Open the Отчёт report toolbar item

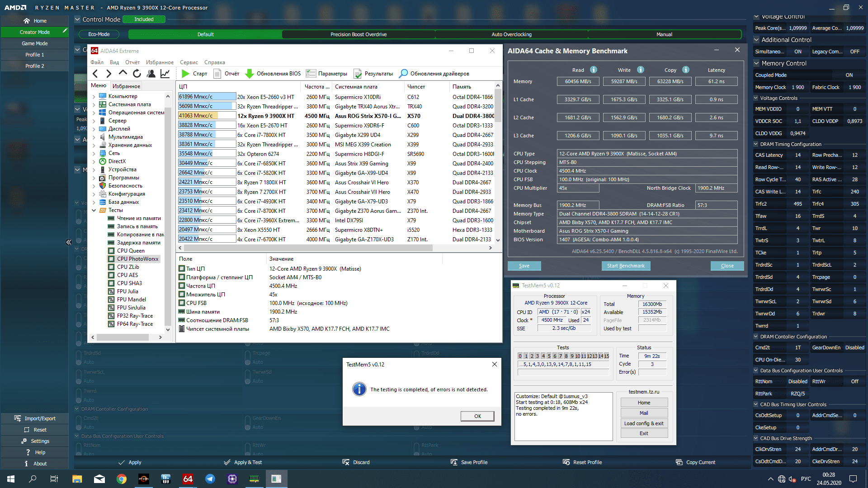[x=226, y=74]
